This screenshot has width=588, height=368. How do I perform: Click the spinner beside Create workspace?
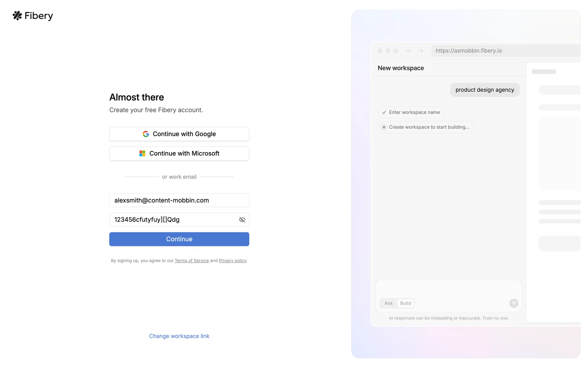(x=384, y=127)
